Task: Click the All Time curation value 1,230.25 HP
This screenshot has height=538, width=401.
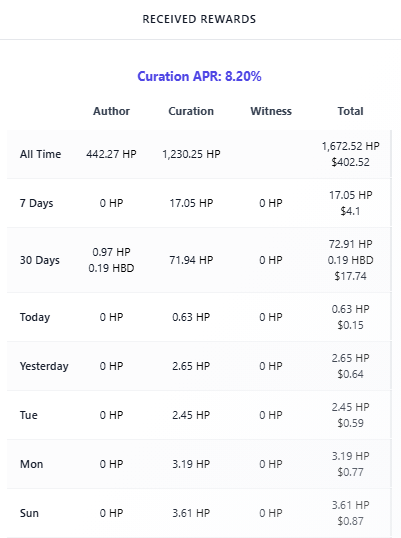Action: tap(191, 154)
